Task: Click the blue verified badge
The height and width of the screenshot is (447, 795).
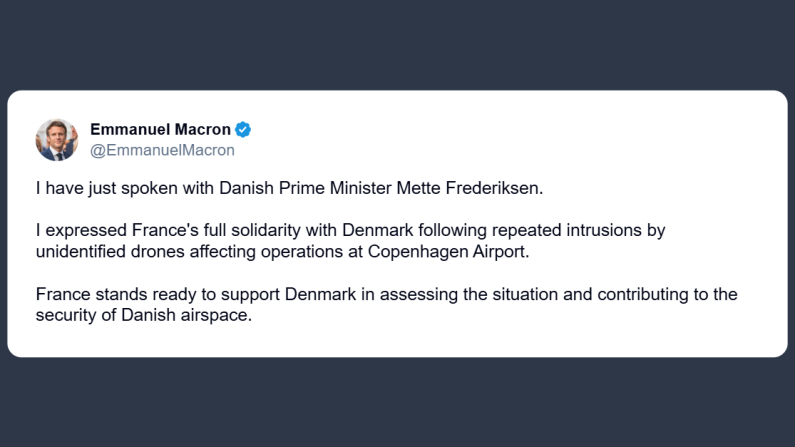Action: tap(243, 129)
